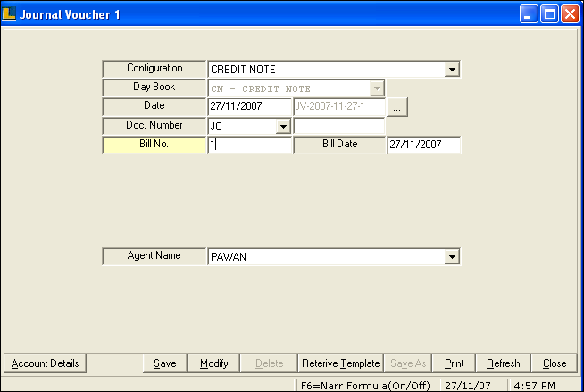Click the Close button at bottom
584x392 pixels.
click(x=555, y=363)
